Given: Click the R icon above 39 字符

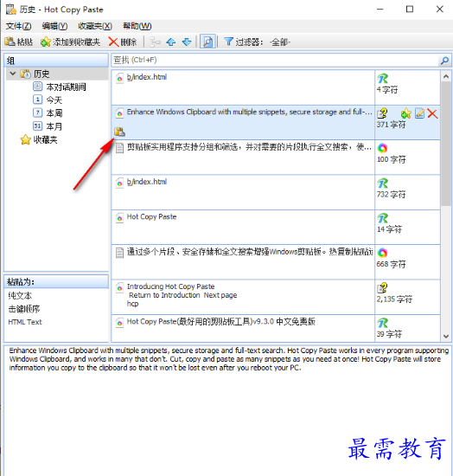Looking at the screenshot, I should click(382, 323).
